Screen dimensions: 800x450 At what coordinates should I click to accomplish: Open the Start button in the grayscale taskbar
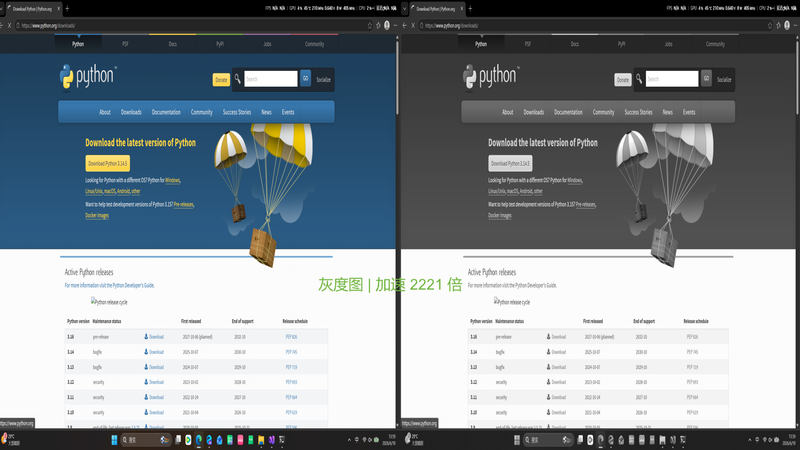point(517,440)
